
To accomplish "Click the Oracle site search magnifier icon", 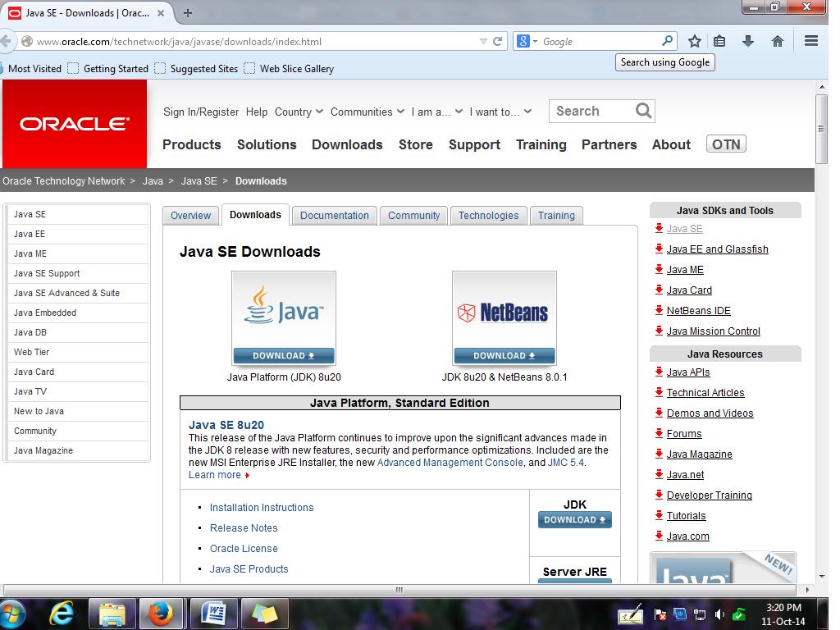I will (x=643, y=111).
